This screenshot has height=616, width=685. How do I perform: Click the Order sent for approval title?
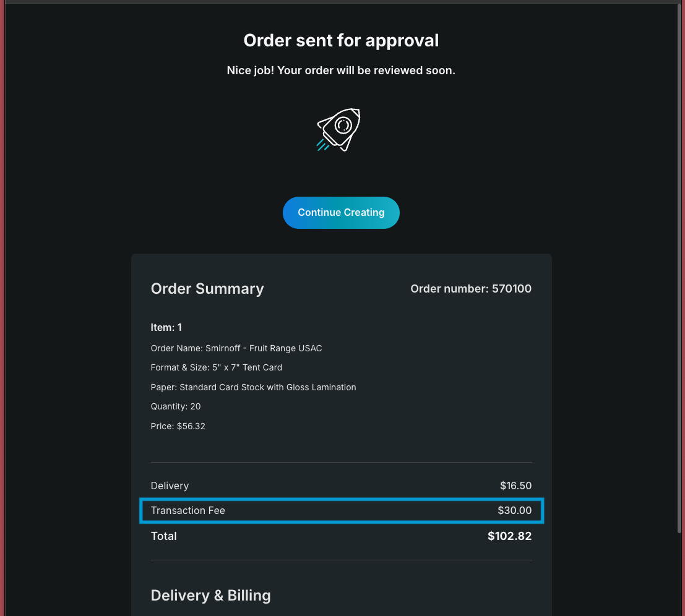coord(340,40)
